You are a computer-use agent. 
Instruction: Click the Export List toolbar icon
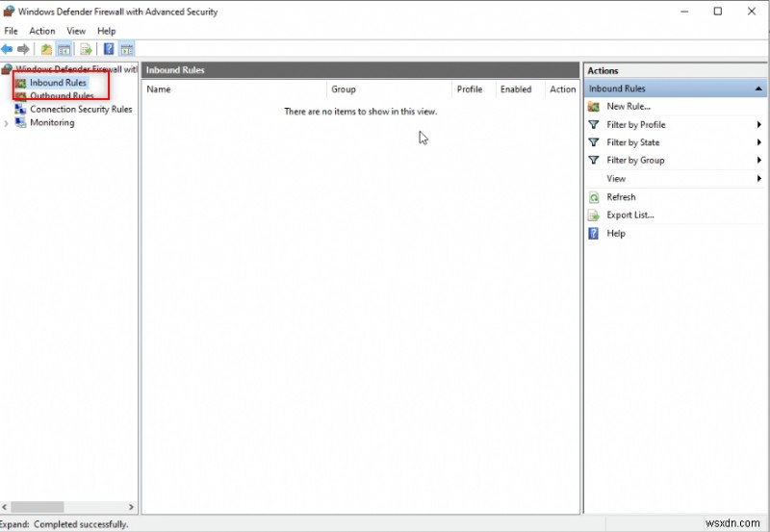point(86,49)
